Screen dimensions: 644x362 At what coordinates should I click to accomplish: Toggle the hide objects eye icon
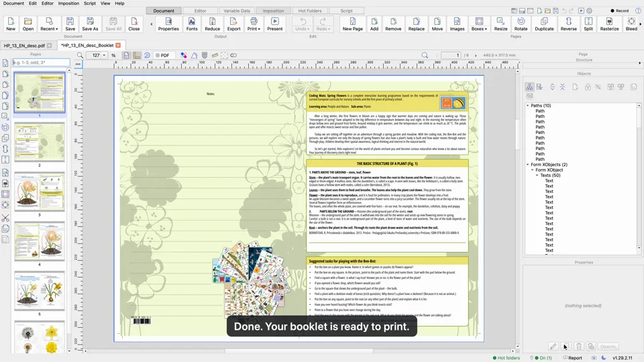(598, 87)
